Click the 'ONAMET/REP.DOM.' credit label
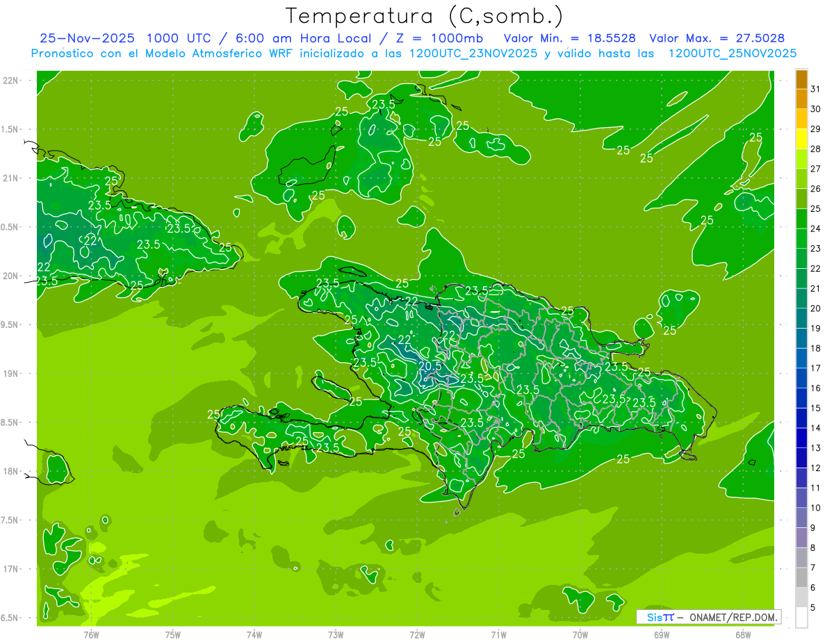Image resolution: width=834 pixels, height=644 pixels. click(734, 617)
